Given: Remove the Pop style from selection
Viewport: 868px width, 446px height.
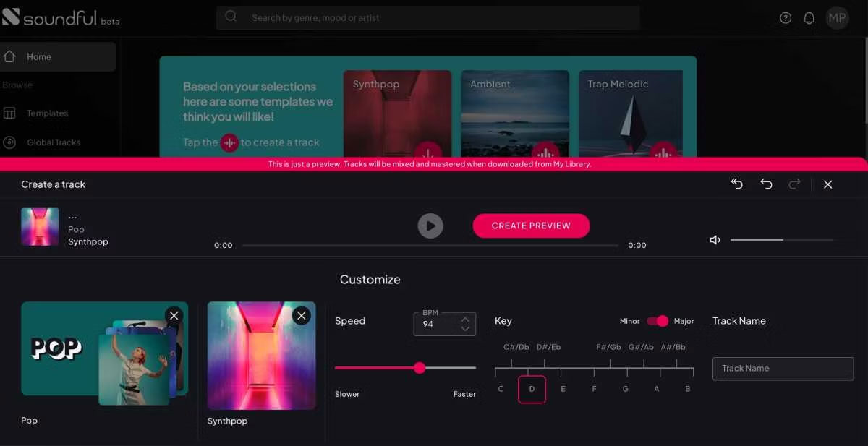Looking at the screenshot, I should [174, 315].
